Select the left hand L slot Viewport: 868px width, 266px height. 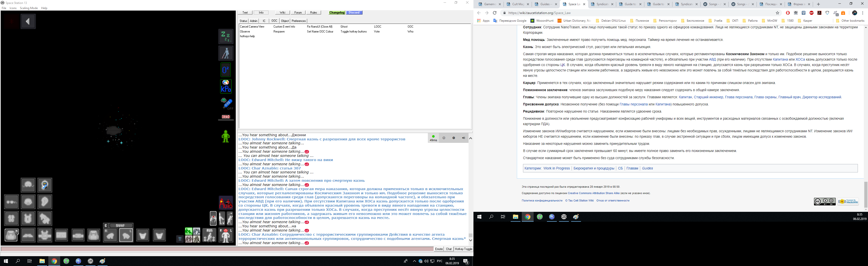tap(126, 235)
